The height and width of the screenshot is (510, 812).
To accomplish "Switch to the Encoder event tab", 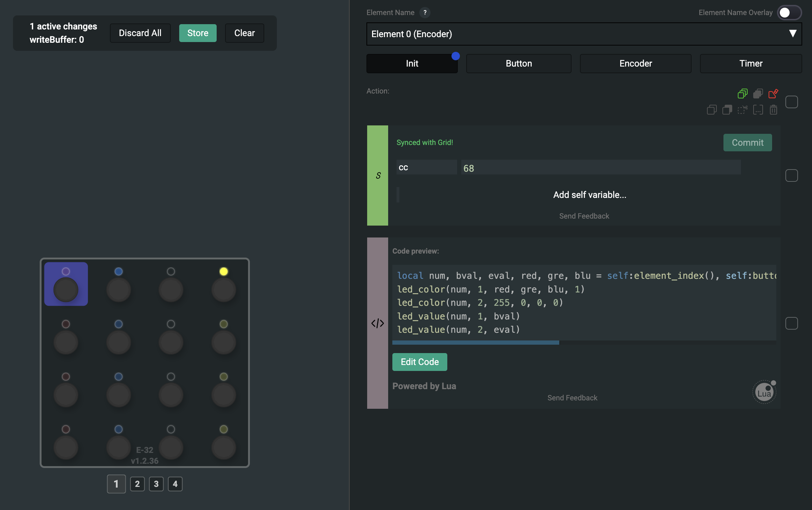I will click(636, 63).
